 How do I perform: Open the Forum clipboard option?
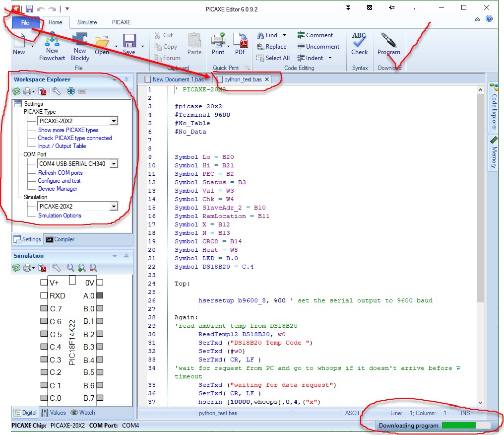pos(167,58)
